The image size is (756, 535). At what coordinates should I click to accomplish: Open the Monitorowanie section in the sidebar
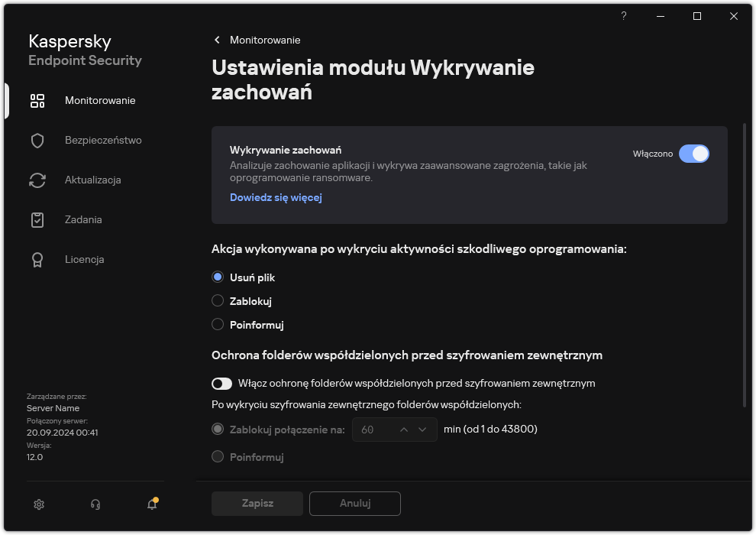click(x=102, y=100)
